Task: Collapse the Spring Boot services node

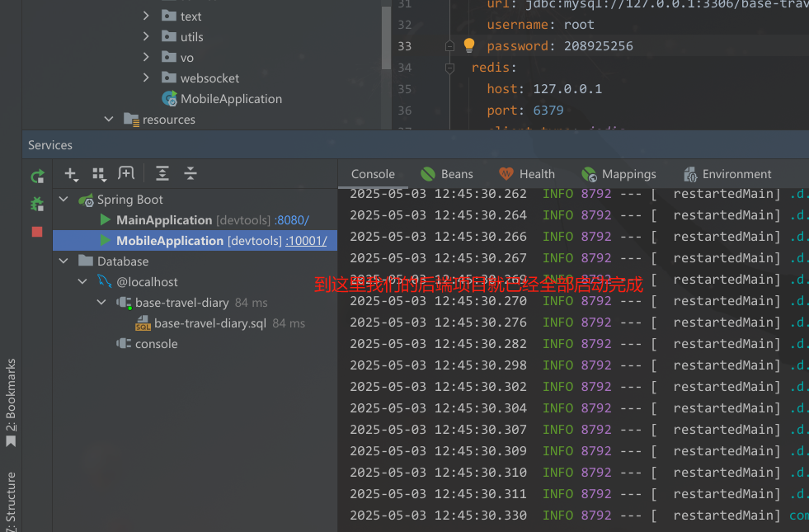Action: pos(64,199)
